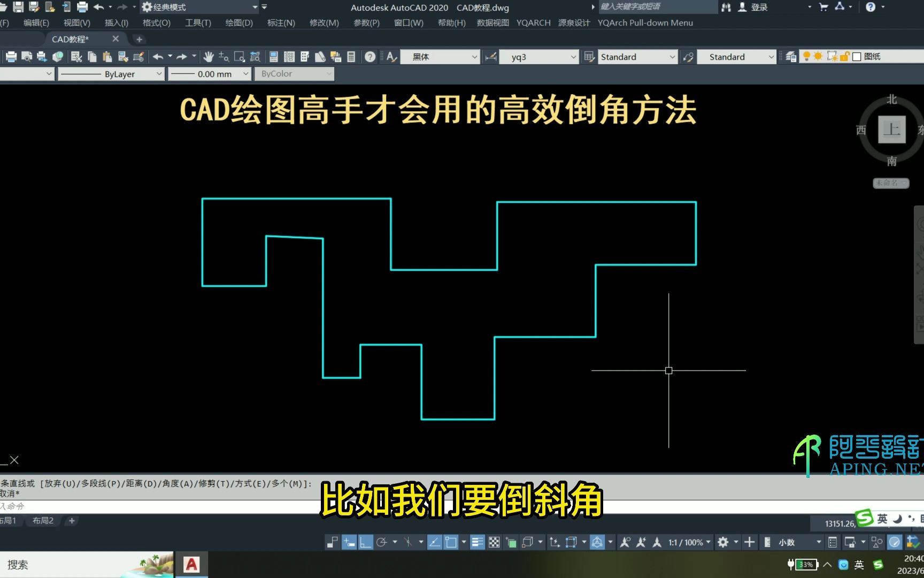The width and height of the screenshot is (924, 578).
Task: Click the binoculars search icon
Action: coord(726,7)
